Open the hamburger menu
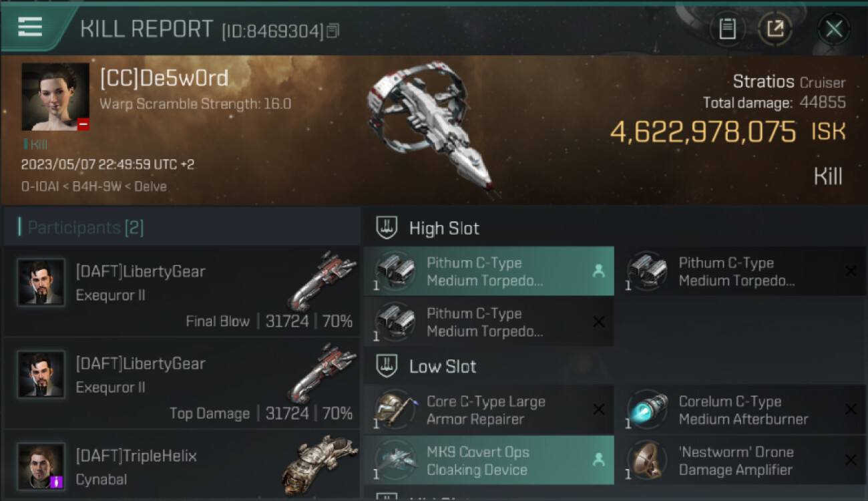The image size is (868, 501). coord(30,27)
